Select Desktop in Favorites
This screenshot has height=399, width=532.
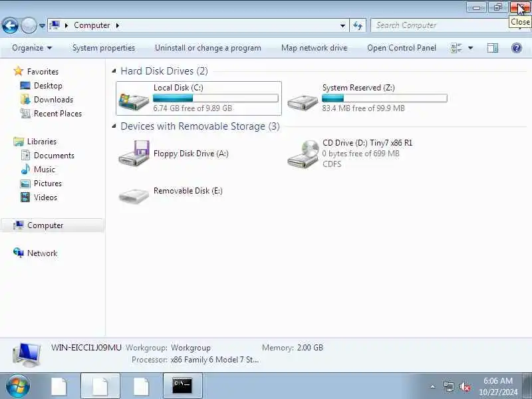point(48,86)
